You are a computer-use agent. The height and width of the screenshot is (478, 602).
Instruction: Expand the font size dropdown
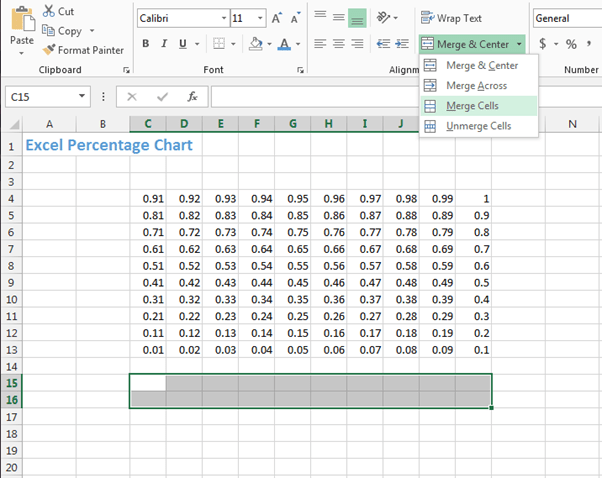[x=262, y=18]
